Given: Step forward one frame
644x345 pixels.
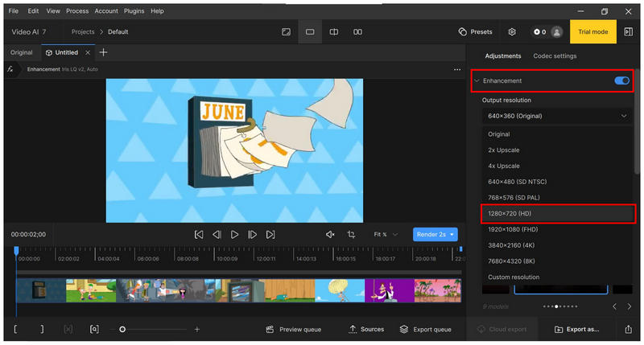Looking at the screenshot, I should [x=253, y=235].
